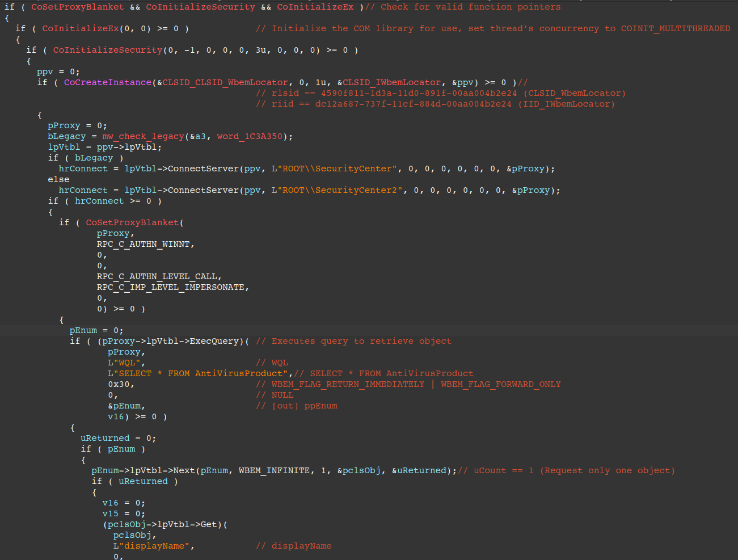The image size is (738, 560).
Task: Open the mw_check_legacy function
Action: point(143,136)
